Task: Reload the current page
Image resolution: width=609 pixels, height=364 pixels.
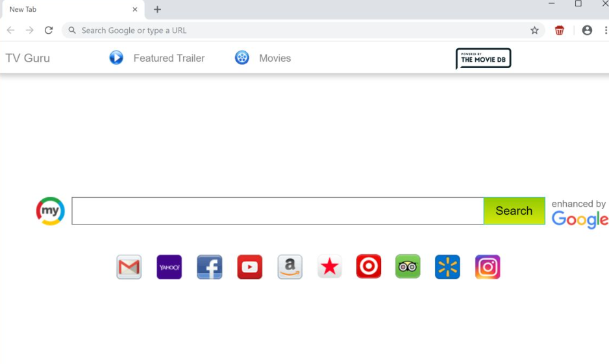Action: 49,30
